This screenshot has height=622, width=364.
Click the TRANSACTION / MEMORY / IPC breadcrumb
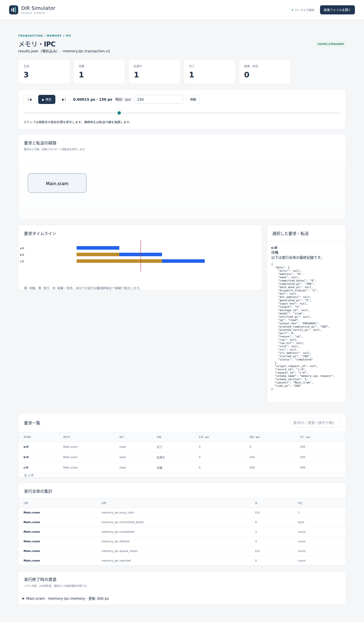pos(45,36)
